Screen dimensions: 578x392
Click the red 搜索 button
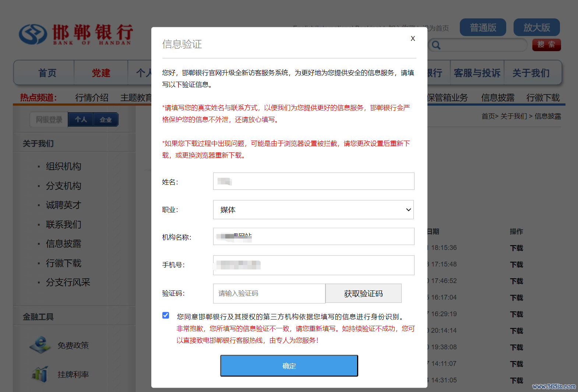pyautogui.click(x=546, y=45)
